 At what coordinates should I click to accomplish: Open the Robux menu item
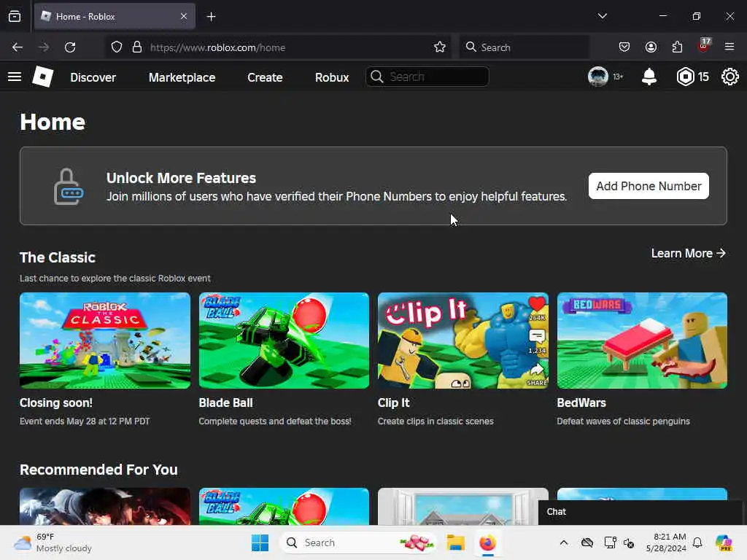tap(332, 77)
